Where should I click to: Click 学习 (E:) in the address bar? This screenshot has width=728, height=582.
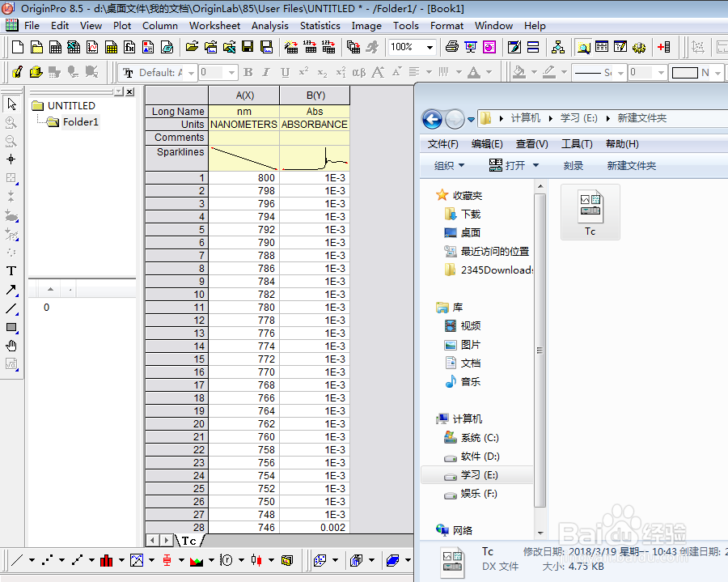click(x=579, y=118)
